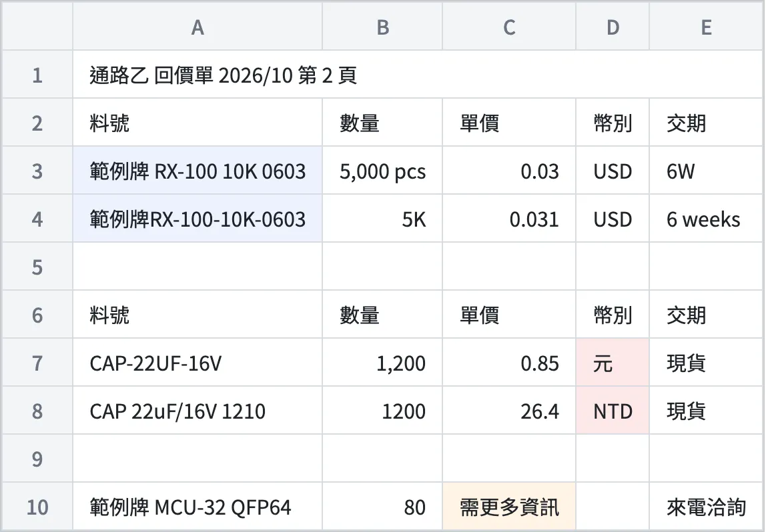Click 單價 header in row 6
The image size is (766, 532).
(x=509, y=314)
